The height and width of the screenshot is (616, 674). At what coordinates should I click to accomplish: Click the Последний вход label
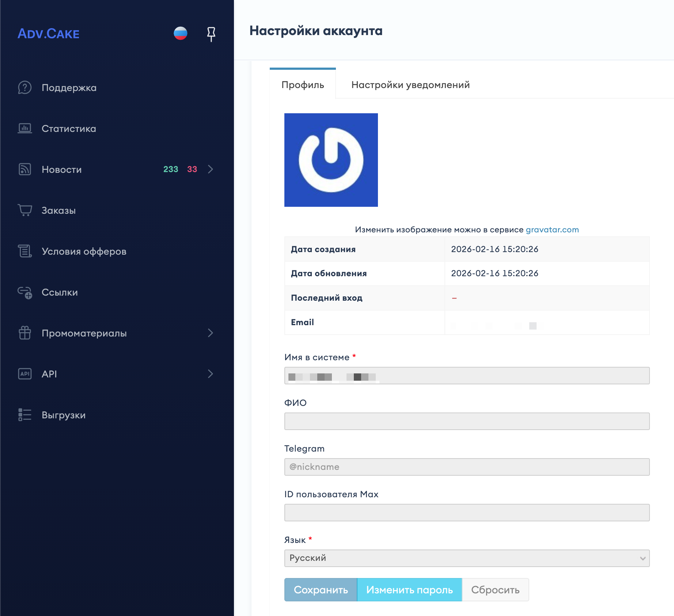coord(327,298)
